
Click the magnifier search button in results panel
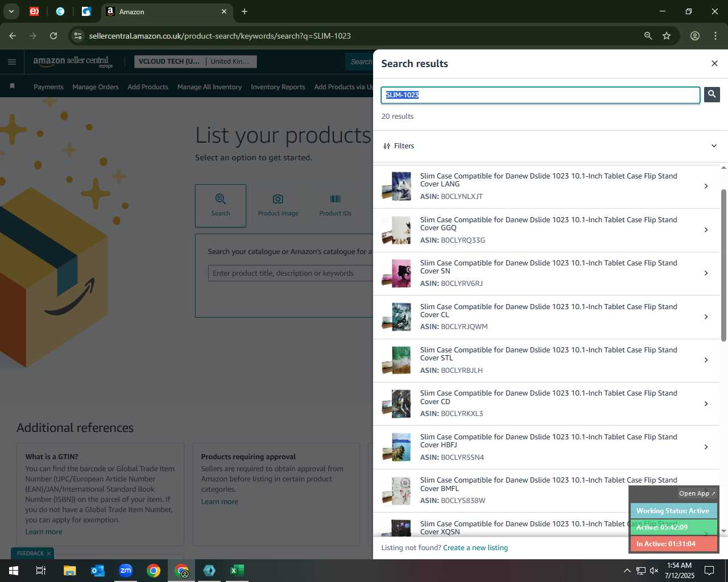pos(712,94)
